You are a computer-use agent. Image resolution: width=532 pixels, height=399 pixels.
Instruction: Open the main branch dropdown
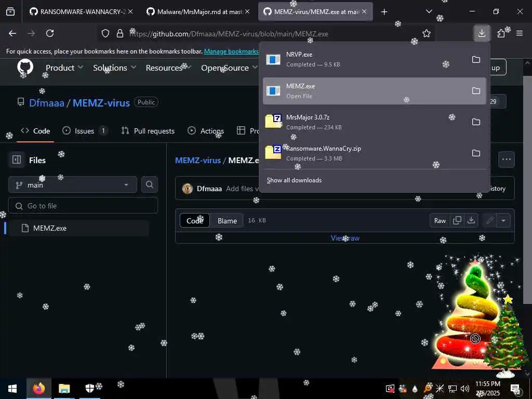[x=73, y=184]
